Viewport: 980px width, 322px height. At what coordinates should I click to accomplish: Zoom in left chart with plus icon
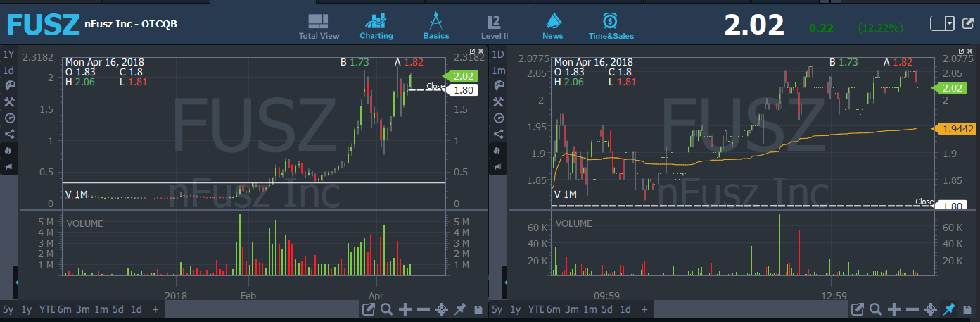tap(405, 309)
